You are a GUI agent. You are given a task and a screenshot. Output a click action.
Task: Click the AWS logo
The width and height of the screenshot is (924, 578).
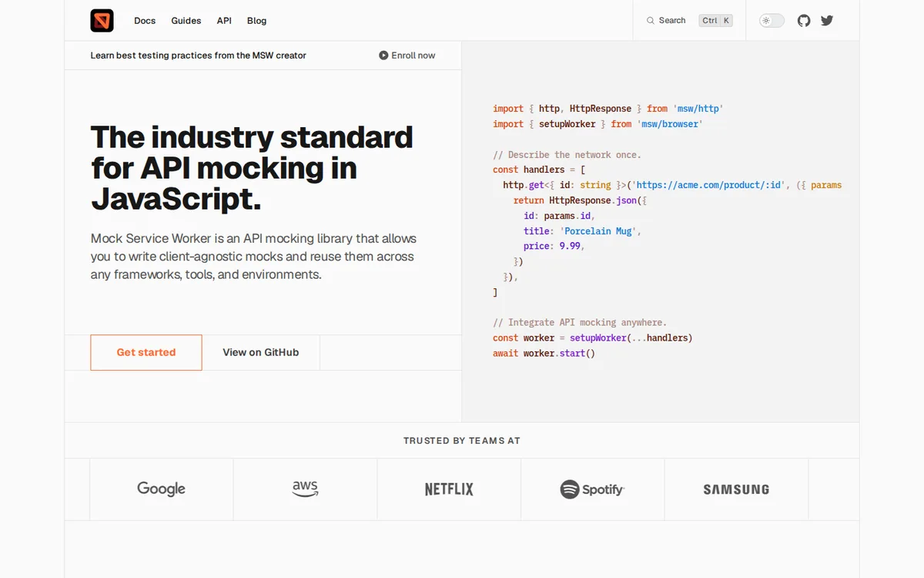tap(305, 489)
